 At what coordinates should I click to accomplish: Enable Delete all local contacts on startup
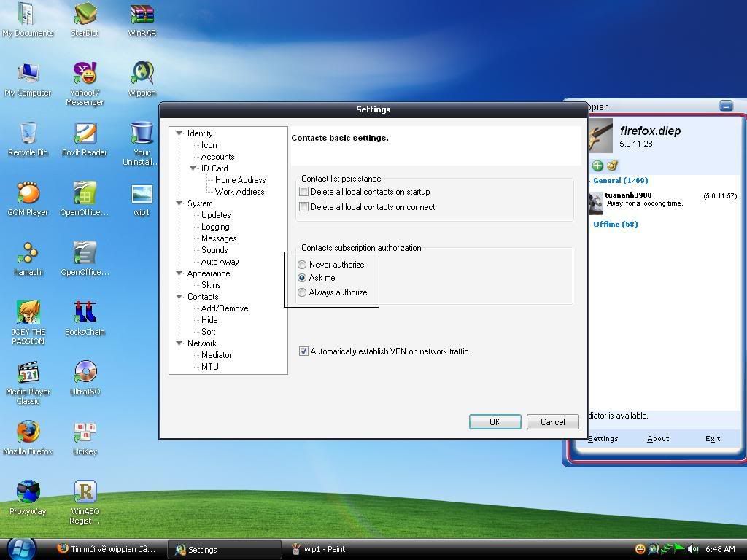pyautogui.click(x=303, y=192)
